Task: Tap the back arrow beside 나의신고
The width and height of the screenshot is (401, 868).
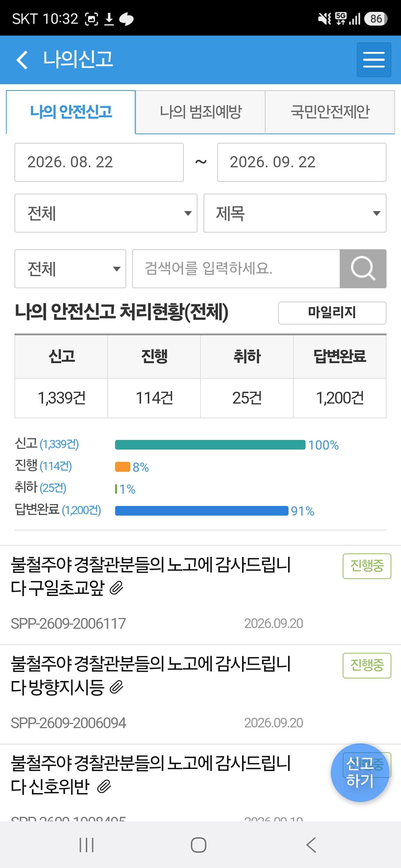Action: (x=22, y=60)
